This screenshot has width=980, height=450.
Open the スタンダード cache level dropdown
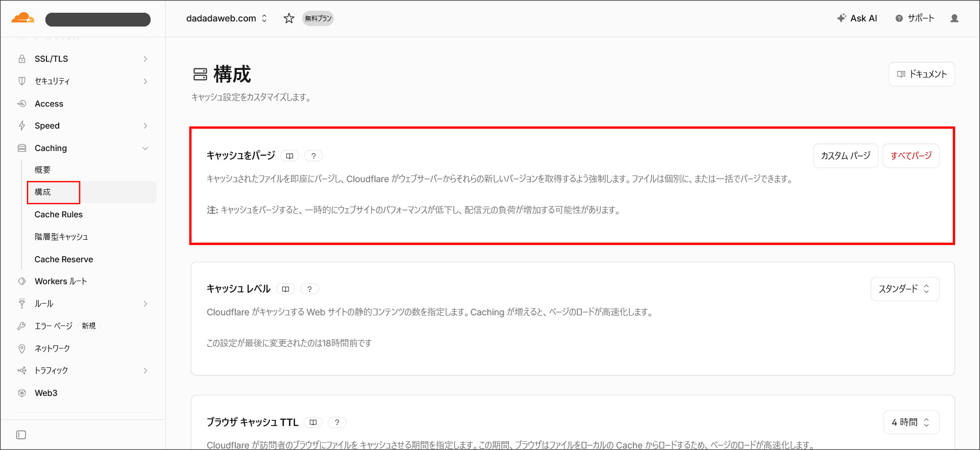coord(904,289)
